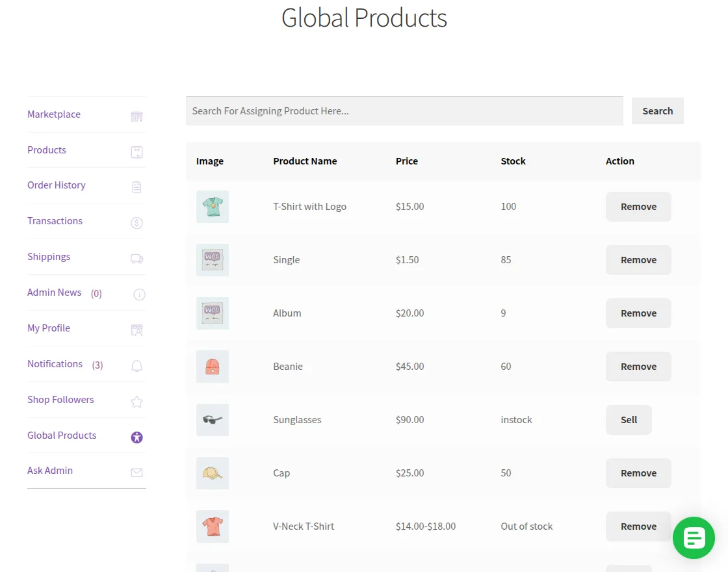Open Order History page

pyautogui.click(x=56, y=185)
